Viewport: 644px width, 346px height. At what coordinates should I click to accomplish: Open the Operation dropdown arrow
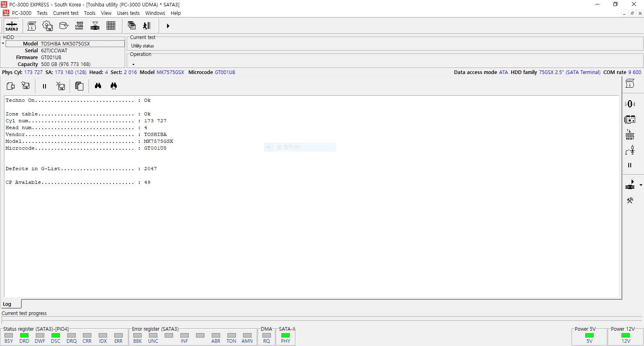pyautogui.click(x=133, y=64)
